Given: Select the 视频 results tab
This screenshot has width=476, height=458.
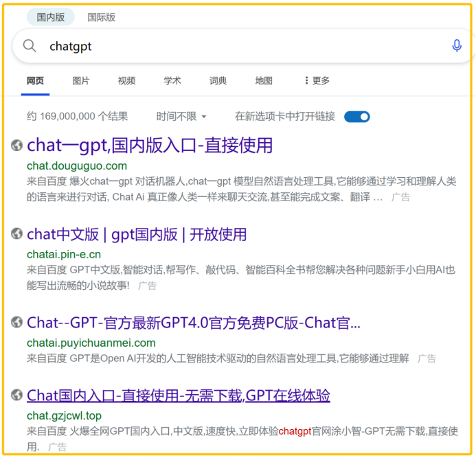Looking at the screenshot, I should 126,81.
